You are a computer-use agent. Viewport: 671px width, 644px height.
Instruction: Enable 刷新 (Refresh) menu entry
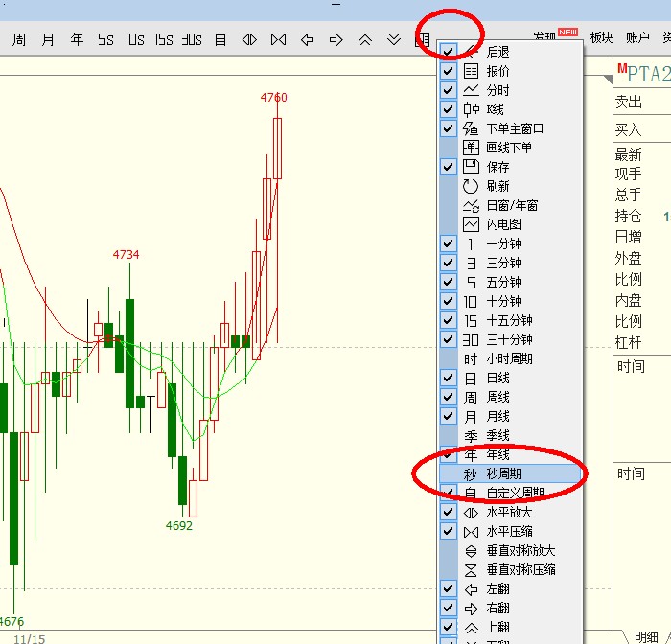(510, 186)
